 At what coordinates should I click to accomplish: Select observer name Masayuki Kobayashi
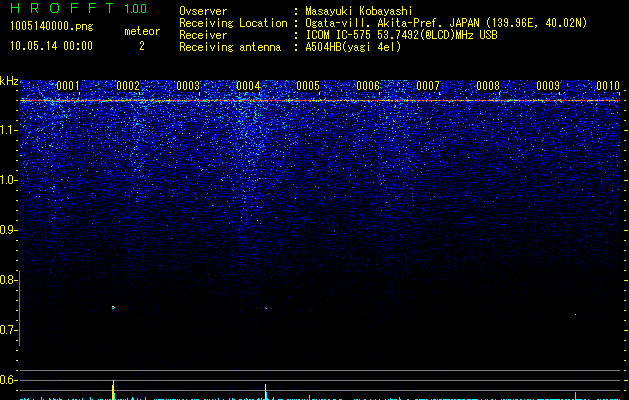tap(359, 11)
